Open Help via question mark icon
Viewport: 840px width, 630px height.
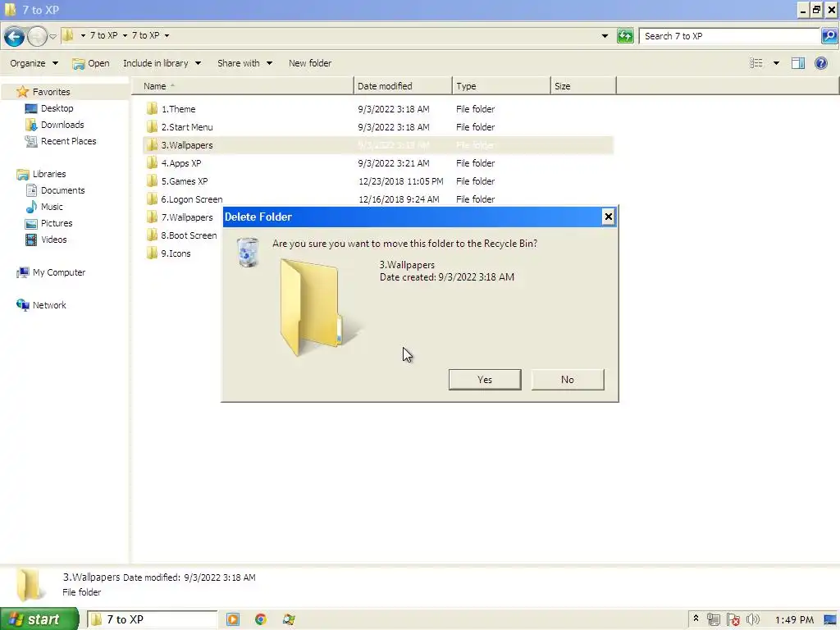pyautogui.click(x=820, y=63)
